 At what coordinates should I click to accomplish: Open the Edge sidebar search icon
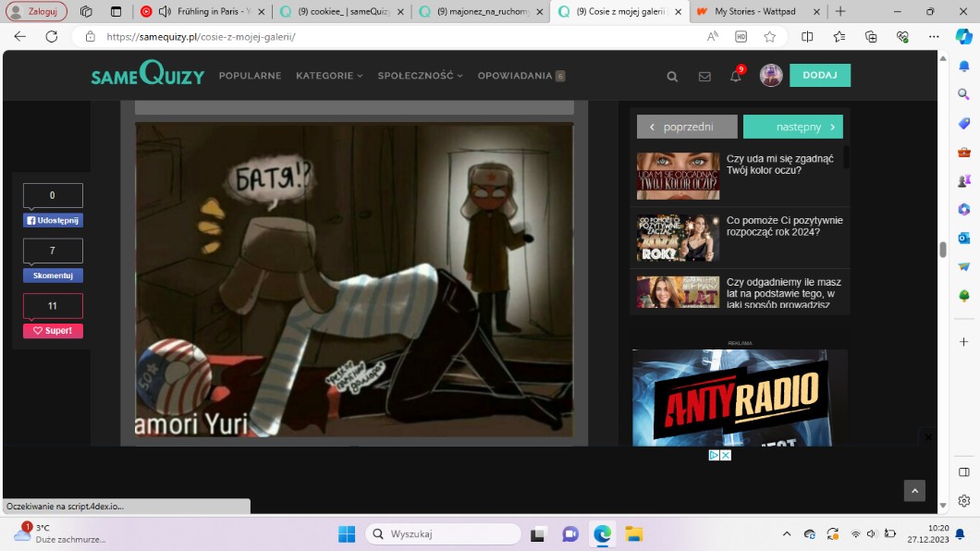963,94
